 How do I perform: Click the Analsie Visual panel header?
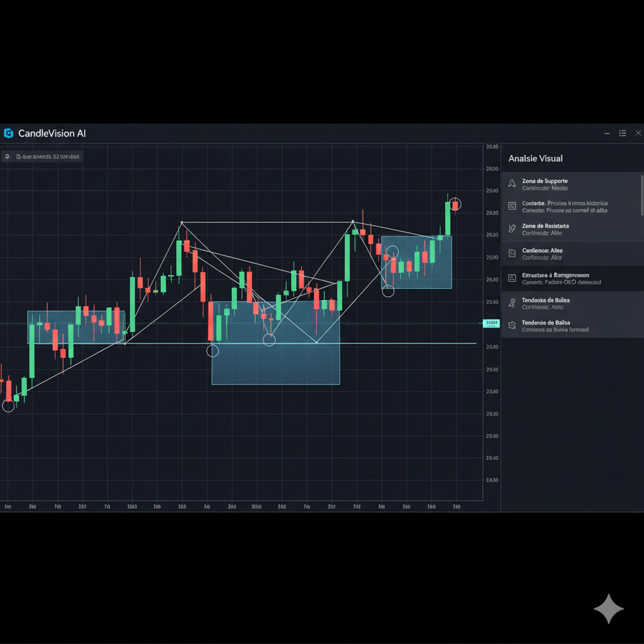535,158
